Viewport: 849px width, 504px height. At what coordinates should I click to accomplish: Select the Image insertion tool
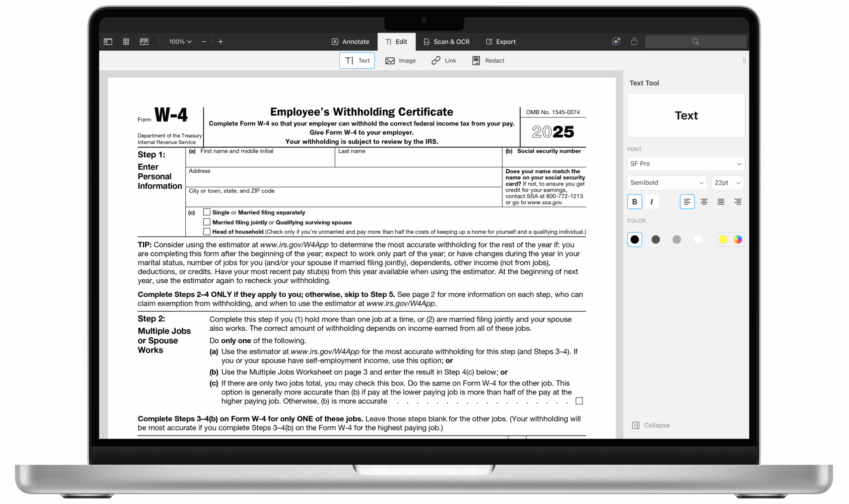[x=401, y=60]
